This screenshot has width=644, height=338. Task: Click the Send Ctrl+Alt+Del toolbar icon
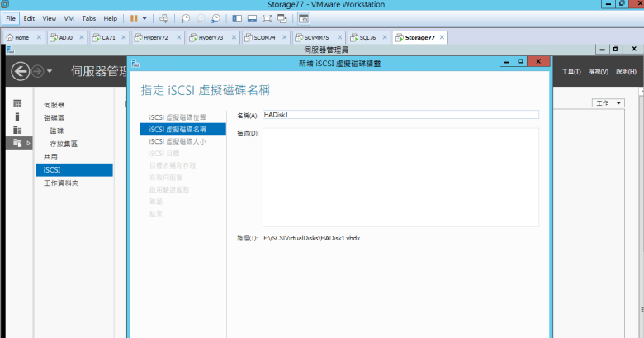[163, 17]
